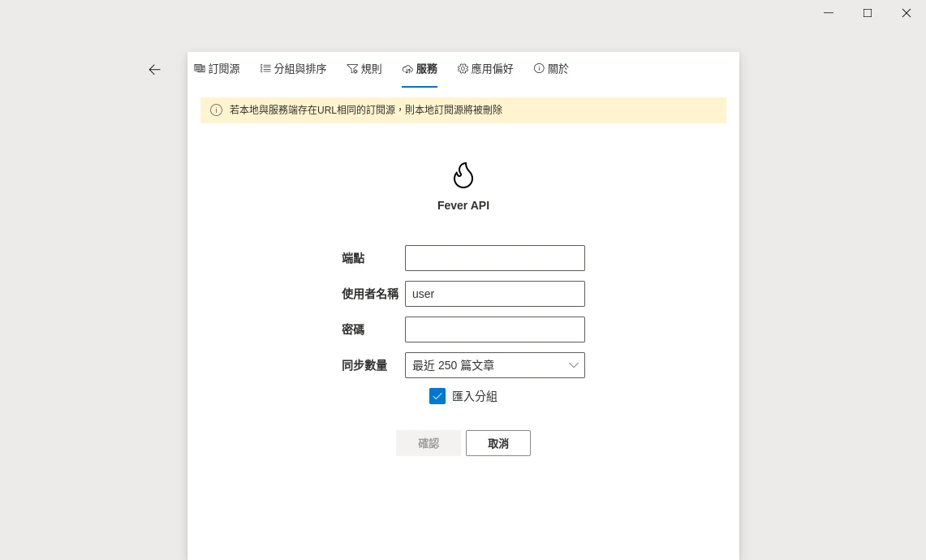Viewport: 926px width, 560px height.
Task: Switch to the 分組與排序 tab
Action: coord(293,69)
